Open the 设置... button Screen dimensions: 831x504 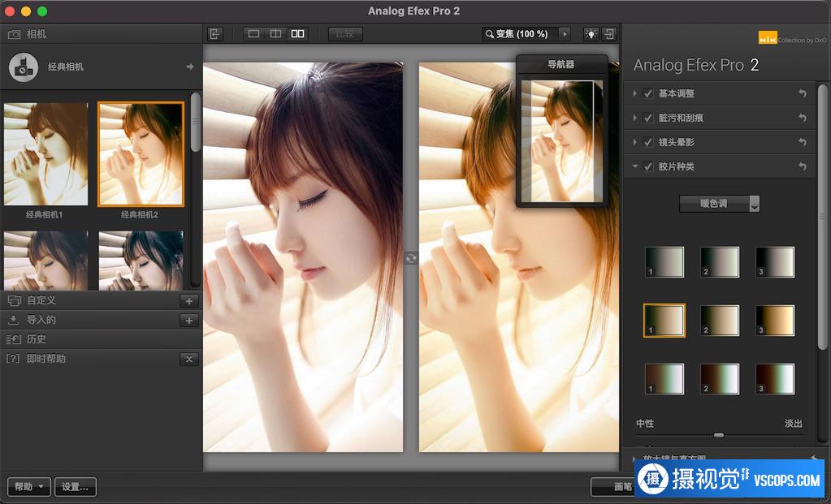click(x=76, y=486)
